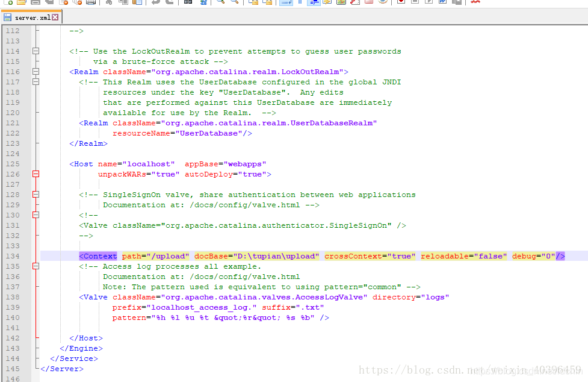The image size is (588, 382).
Task: Click the unpackWARs="true" attribute
Action: click(139, 174)
